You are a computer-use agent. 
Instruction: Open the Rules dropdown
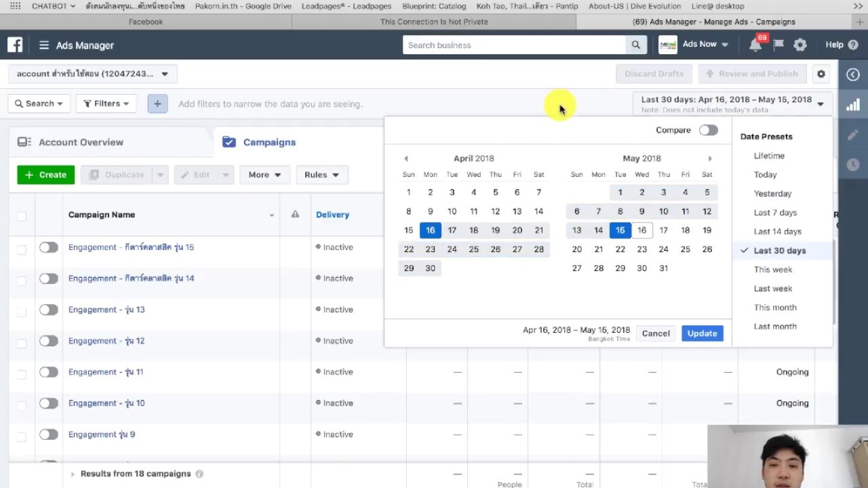[x=321, y=175]
